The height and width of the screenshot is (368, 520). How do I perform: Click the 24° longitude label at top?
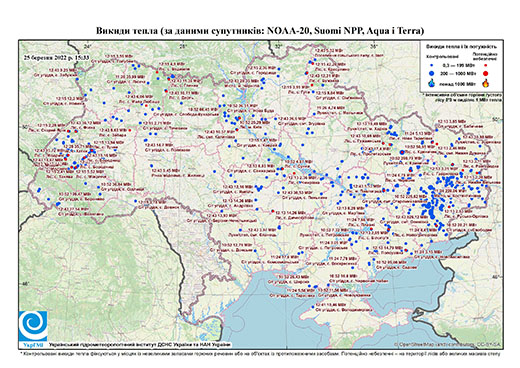87,46
